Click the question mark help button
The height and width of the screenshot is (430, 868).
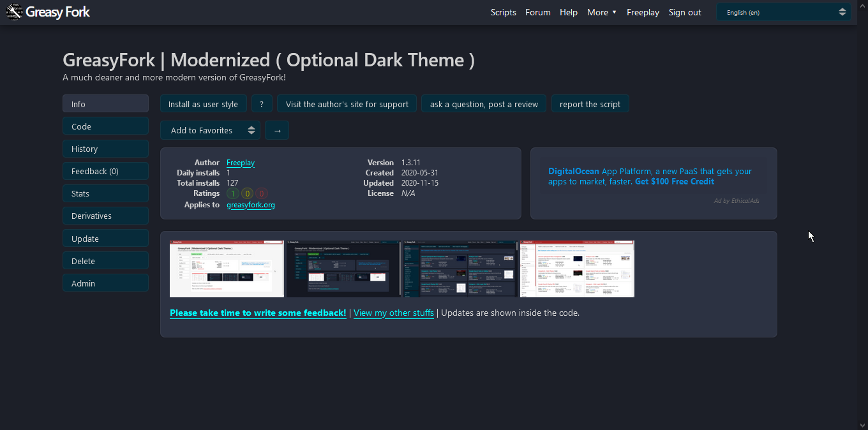pyautogui.click(x=262, y=104)
